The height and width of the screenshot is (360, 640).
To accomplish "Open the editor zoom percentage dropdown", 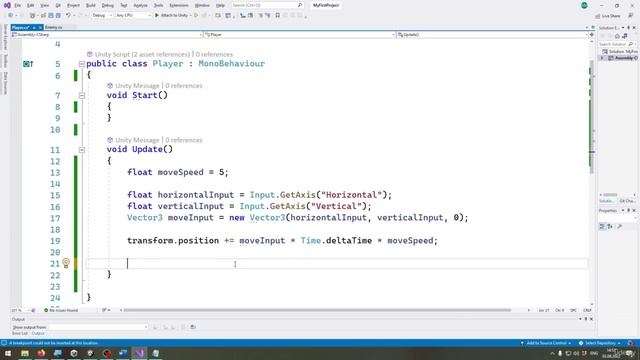I will [x=19, y=310].
